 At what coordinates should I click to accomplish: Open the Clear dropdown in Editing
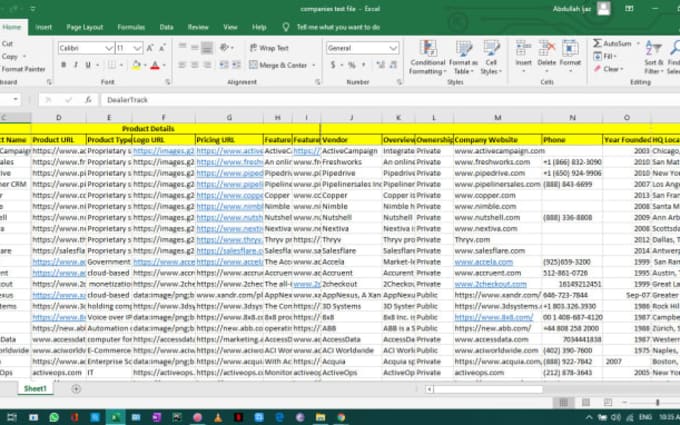coord(608,69)
